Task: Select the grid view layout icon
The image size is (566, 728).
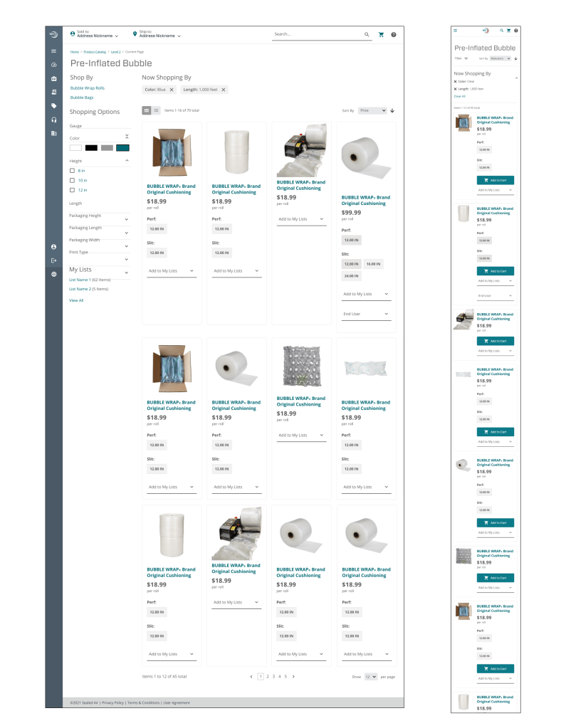Action: [x=147, y=110]
